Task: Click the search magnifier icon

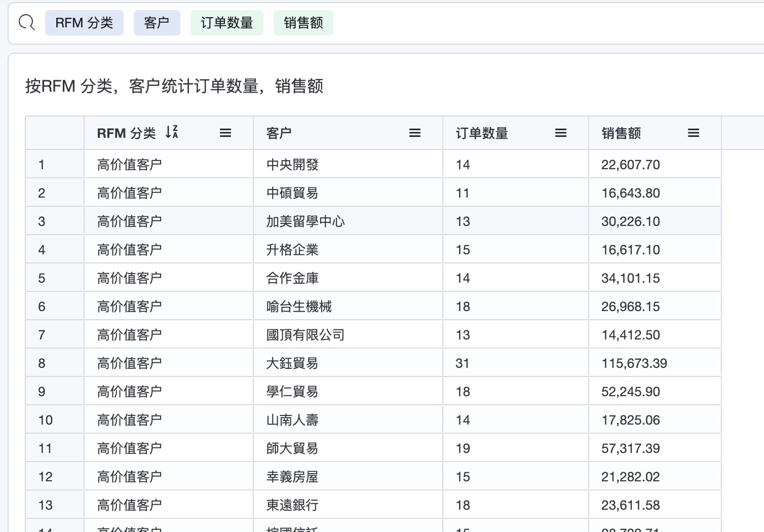Action: (26, 23)
